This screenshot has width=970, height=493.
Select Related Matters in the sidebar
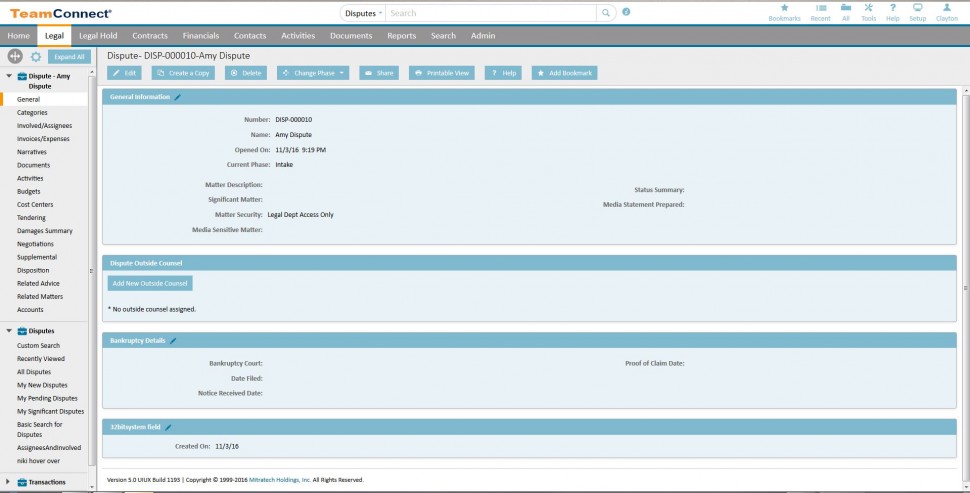40,297
